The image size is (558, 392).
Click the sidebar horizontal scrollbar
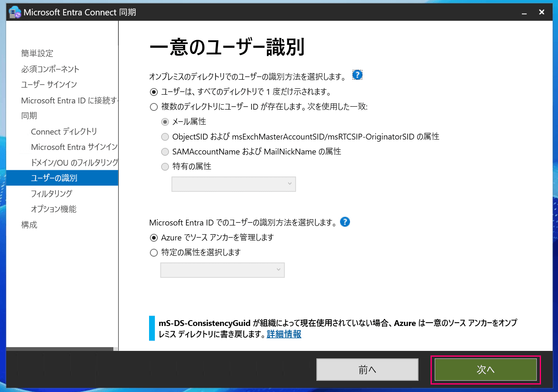pyautogui.click(x=60, y=349)
